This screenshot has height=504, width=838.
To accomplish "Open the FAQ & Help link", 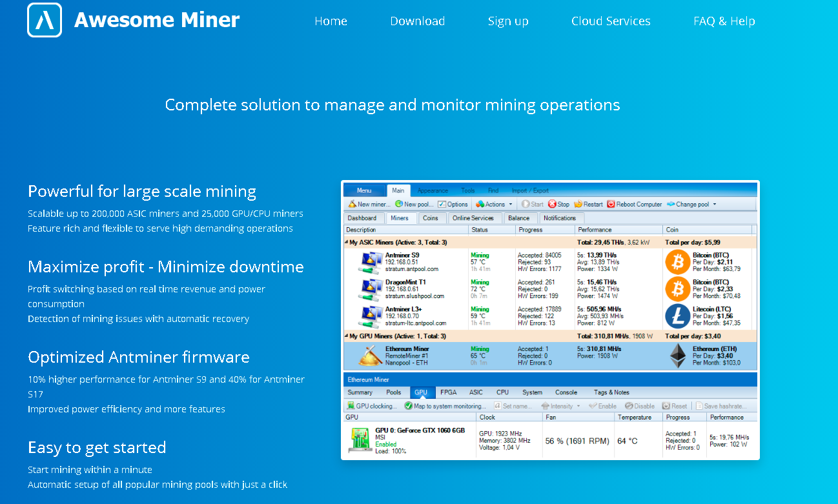I will (724, 21).
